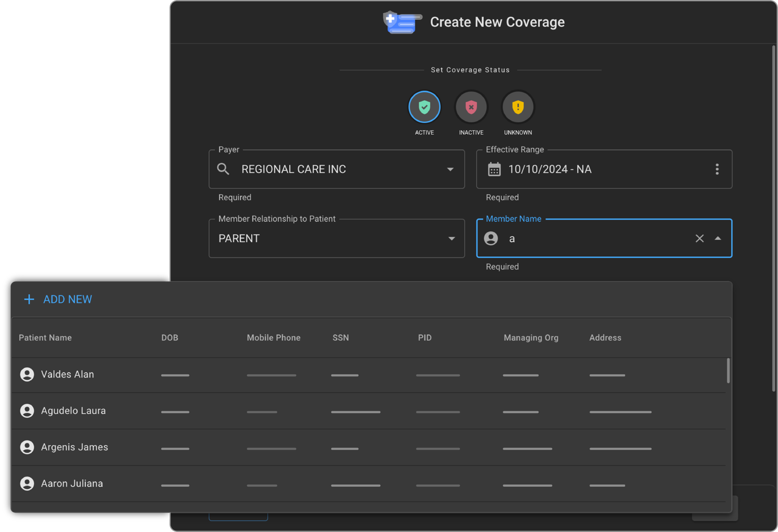Expand the Payer dropdown arrow
Image resolution: width=778 pixels, height=532 pixels.
[x=450, y=169]
